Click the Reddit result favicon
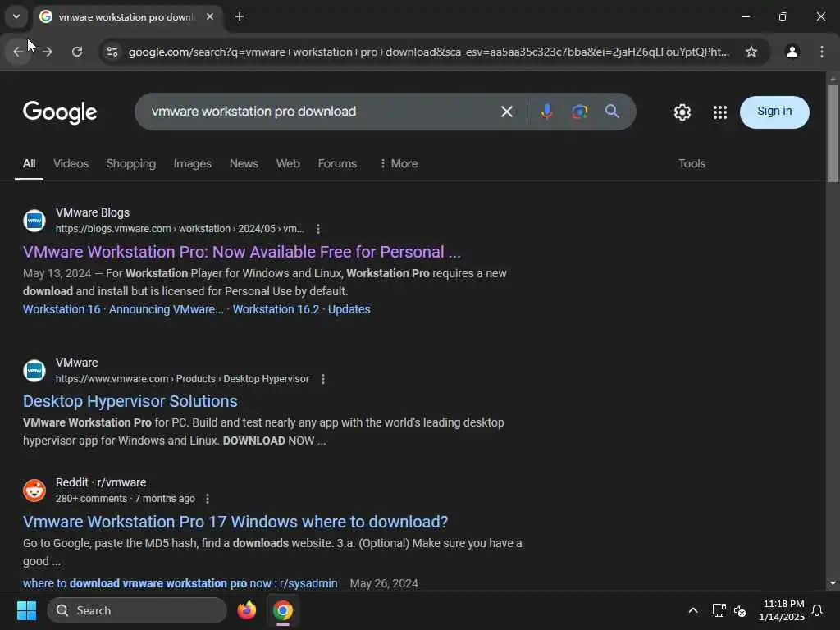Image resolution: width=840 pixels, height=630 pixels. tap(34, 491)
